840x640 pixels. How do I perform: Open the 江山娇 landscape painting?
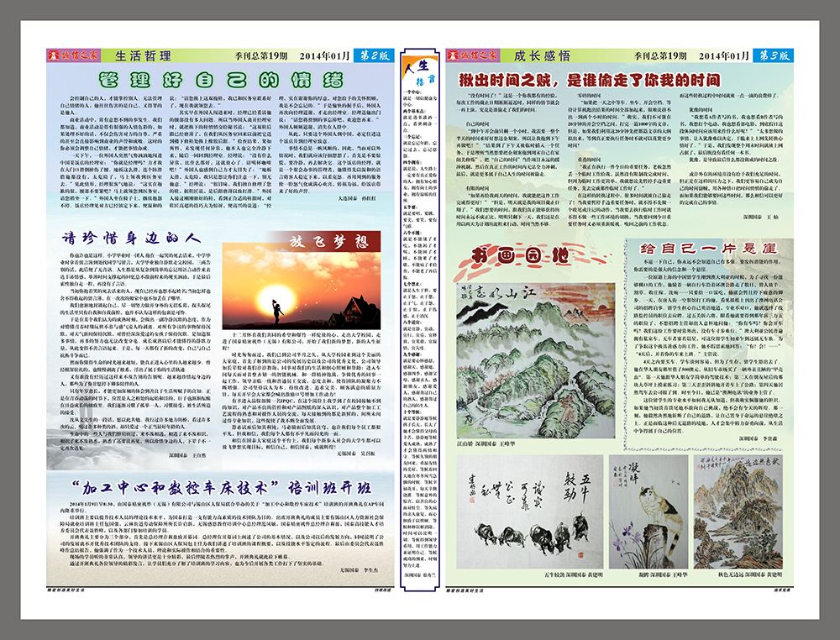[536, 360]
